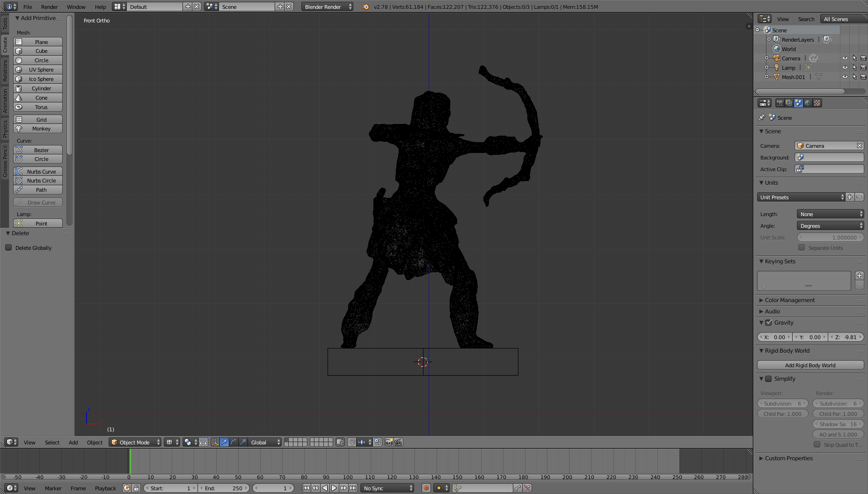Click the Start frame field in timeline
868x494 pixels.
click(170, 488)
